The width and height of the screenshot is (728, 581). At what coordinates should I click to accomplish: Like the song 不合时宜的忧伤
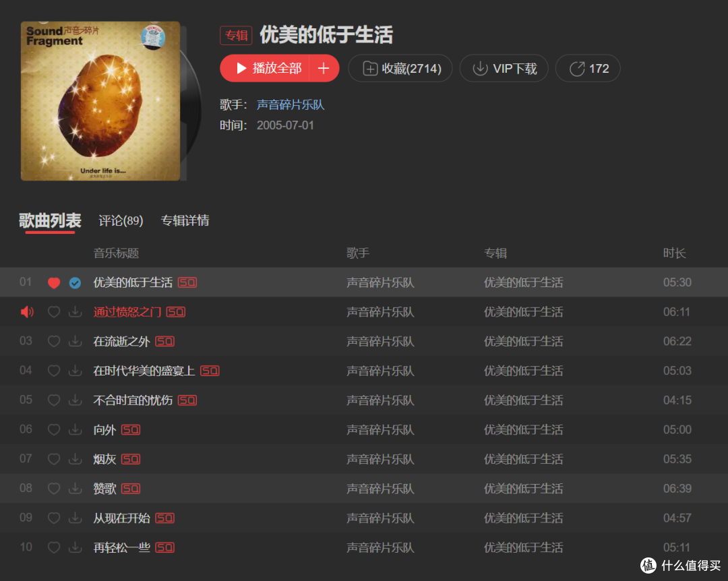coord(54,400)
